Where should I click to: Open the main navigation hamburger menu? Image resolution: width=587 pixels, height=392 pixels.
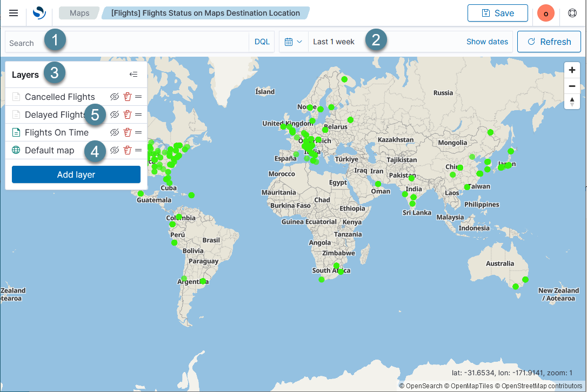[14, 13]
